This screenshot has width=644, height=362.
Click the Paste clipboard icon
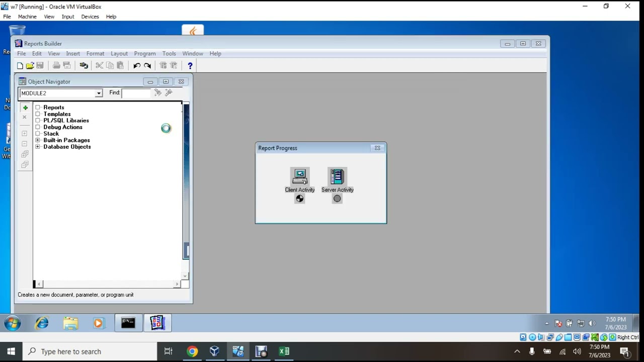(x=120, y=65)
